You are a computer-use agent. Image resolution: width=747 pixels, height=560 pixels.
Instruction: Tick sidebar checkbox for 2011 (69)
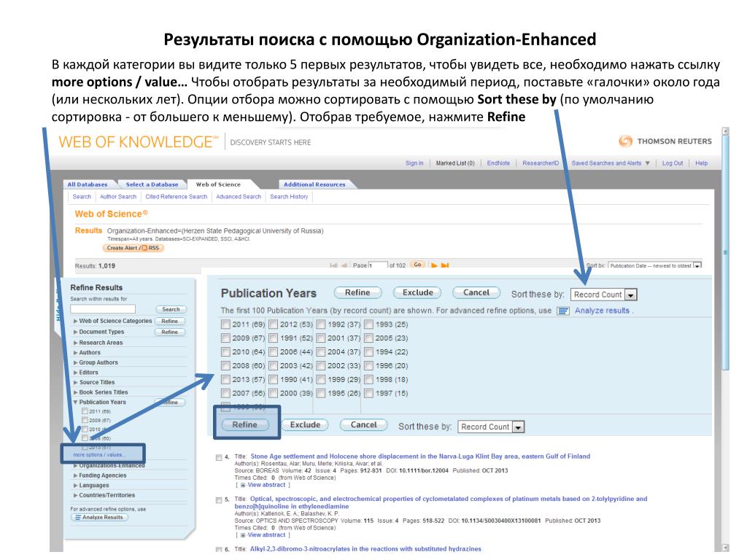click(85, 411)
